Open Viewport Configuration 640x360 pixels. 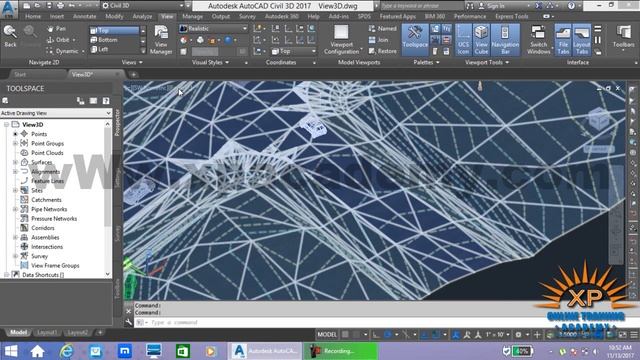[341, 40]
